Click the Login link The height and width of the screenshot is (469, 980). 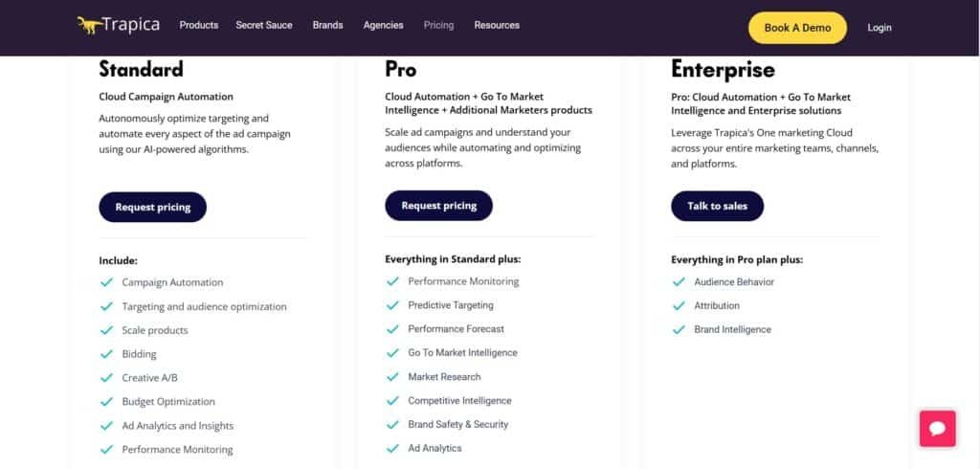coord(879,28)
